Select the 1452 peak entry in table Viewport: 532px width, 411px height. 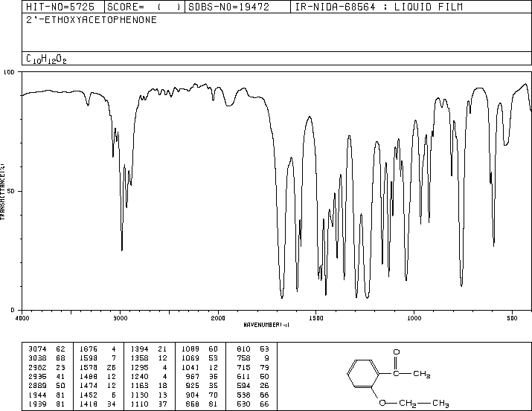(97, 395)
